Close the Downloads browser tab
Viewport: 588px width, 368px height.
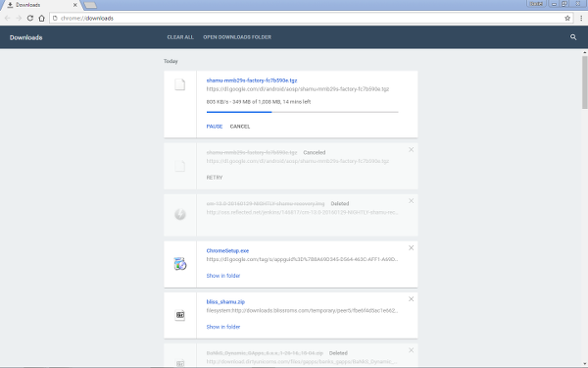(75, 5)
